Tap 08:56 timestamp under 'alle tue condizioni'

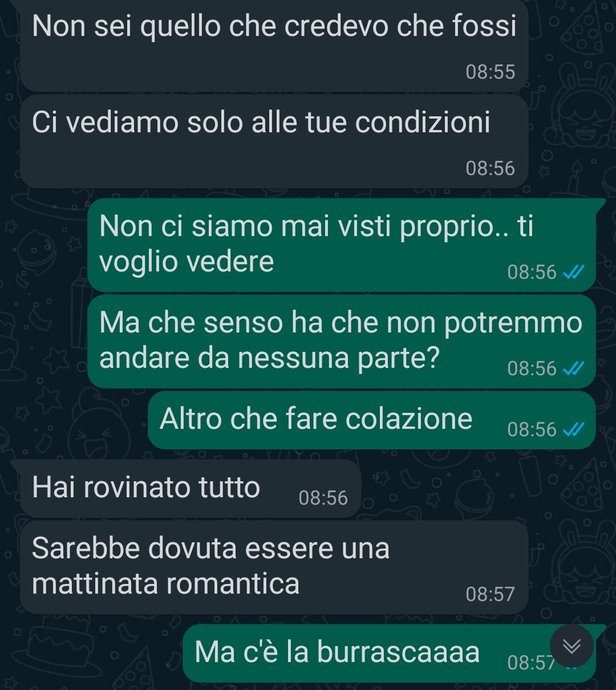(491, 168)
